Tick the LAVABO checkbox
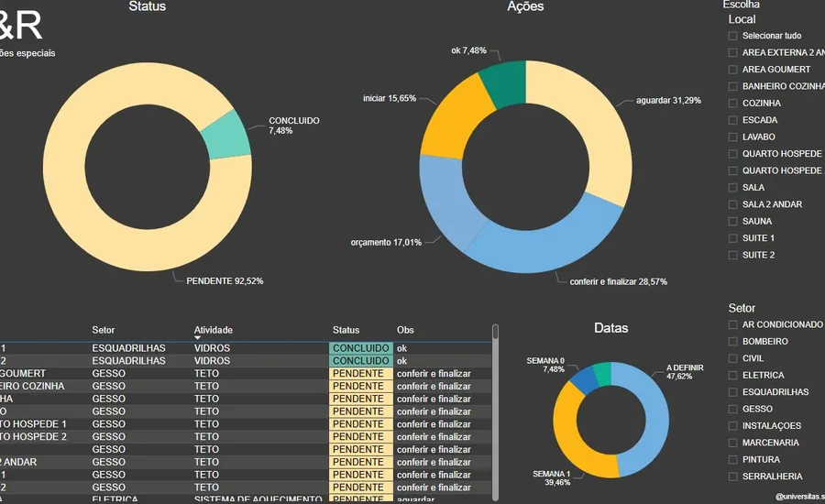 click(732, 137)
